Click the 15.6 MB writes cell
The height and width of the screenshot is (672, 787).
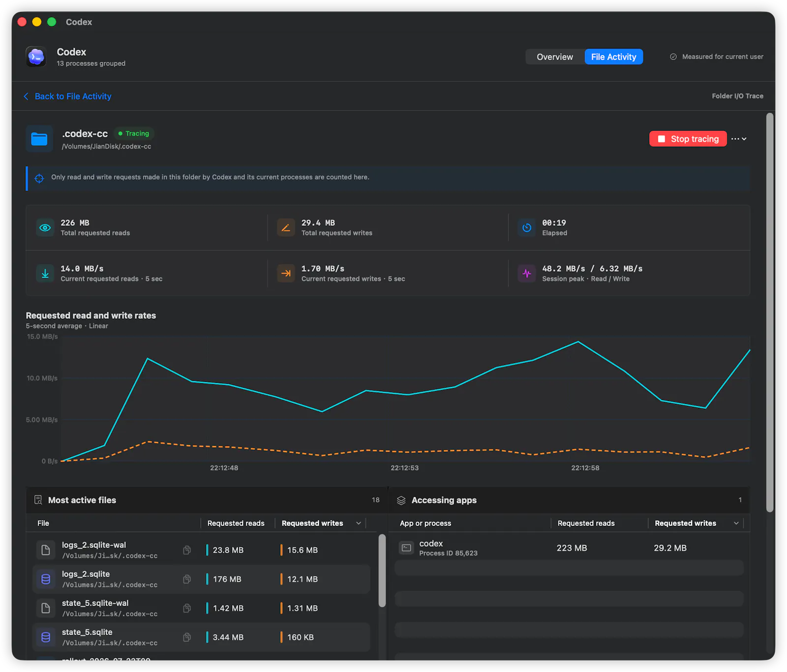pos(303,550)
